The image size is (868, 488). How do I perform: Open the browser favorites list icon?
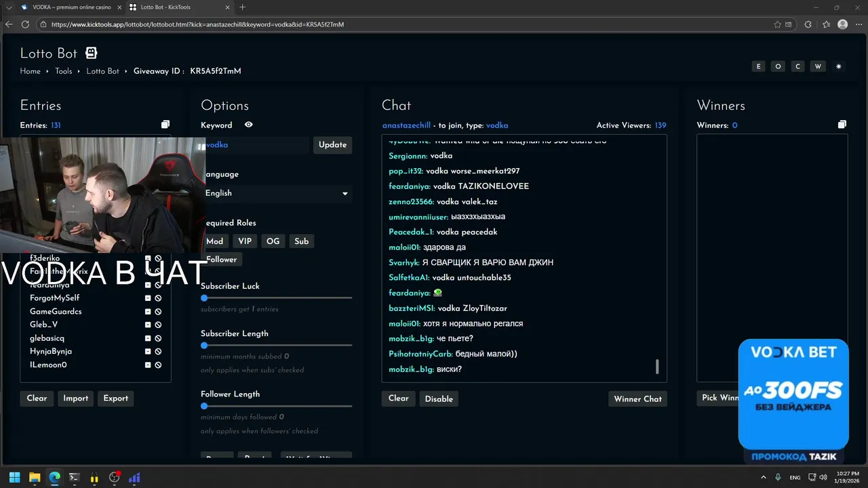click(826, 24)
